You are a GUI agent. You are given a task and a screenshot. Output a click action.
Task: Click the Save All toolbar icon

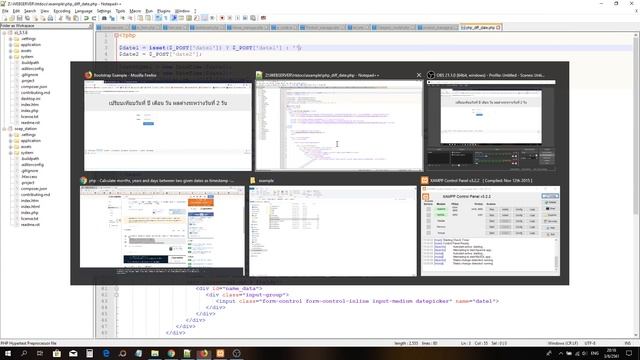tap(27, 18)
